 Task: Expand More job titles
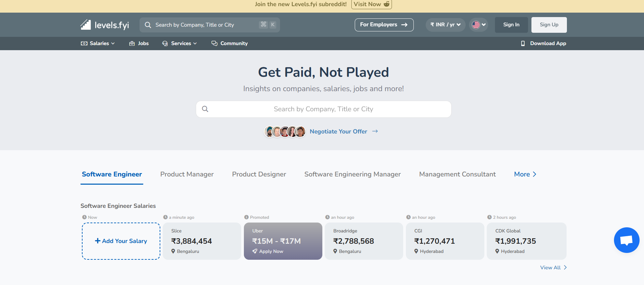525,174
